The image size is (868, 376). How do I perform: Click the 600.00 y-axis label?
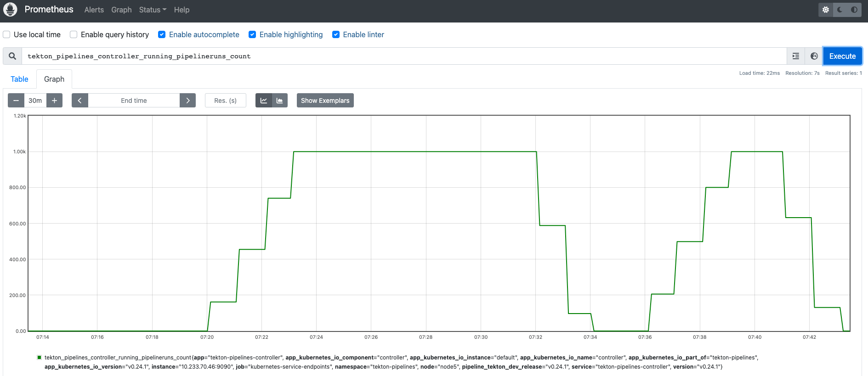[x=17, y=224]
